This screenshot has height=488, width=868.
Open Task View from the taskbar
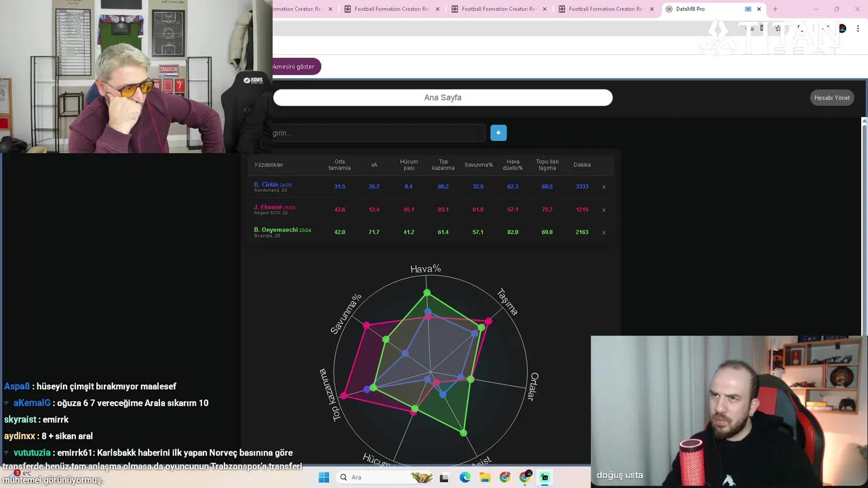(444, 477)
